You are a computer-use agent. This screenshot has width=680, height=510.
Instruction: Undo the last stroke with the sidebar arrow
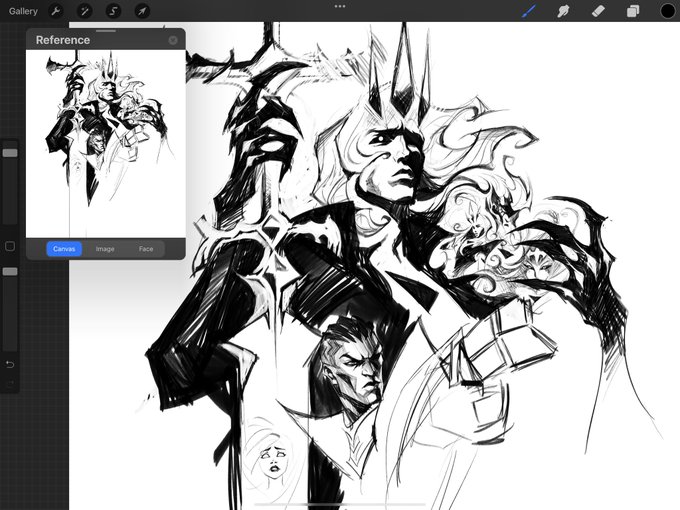pyautogui.click(x=10, y=364)
